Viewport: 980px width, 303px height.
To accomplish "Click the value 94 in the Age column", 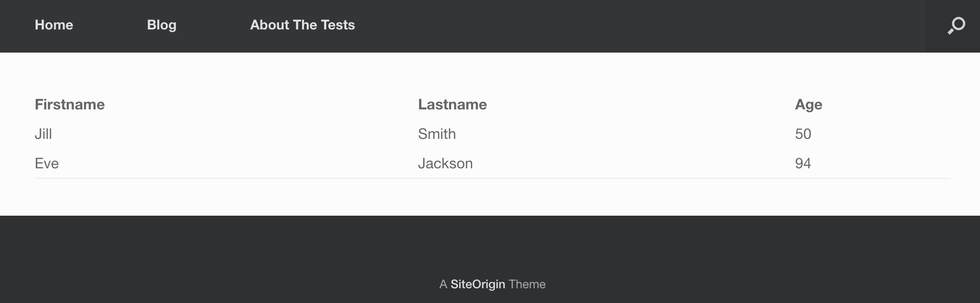I will coord(804,164).
